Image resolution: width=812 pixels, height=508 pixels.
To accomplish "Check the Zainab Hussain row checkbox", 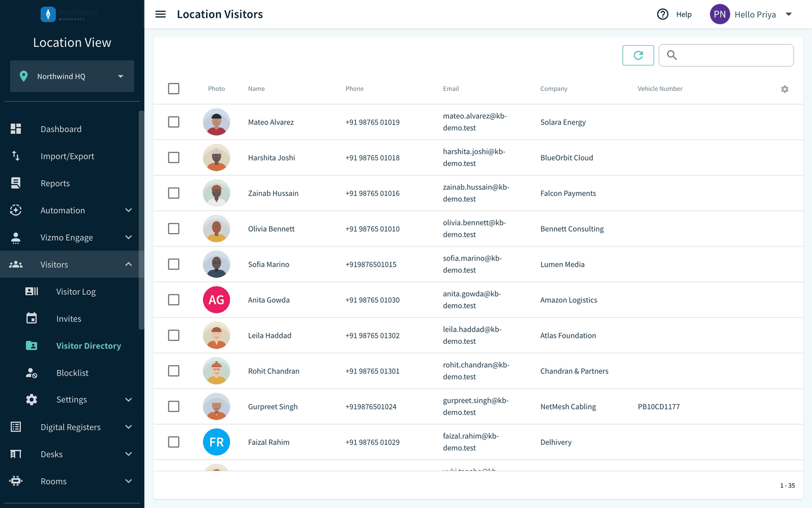I will (x=174, y=193).
